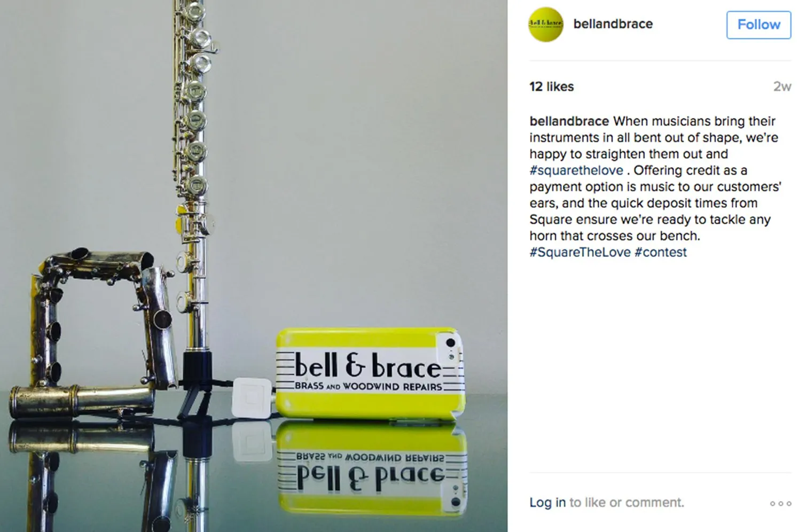Click the upright silver flute in photo
This screenshot has height=532, width=799.
[x=193, y=176]
